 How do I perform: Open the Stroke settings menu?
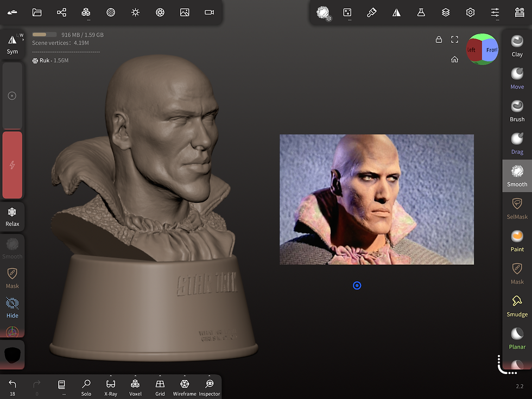click(347, 12)
